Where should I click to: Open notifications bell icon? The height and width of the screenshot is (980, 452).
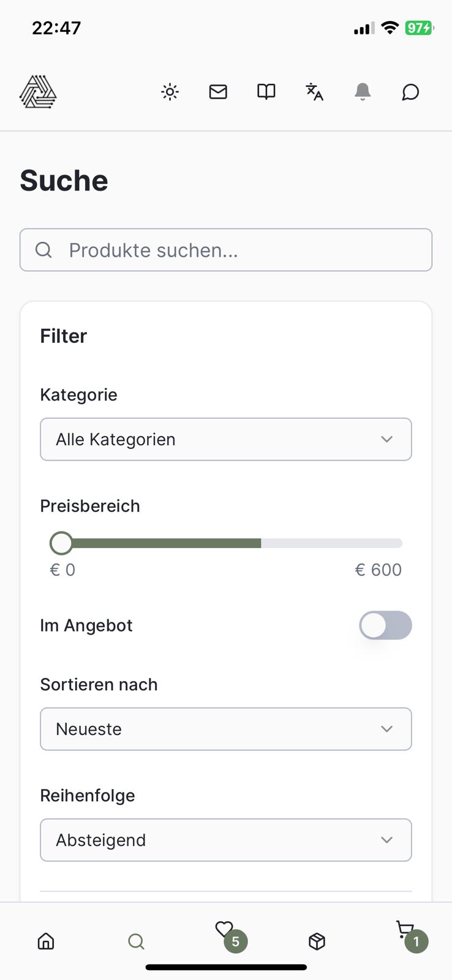363,92
